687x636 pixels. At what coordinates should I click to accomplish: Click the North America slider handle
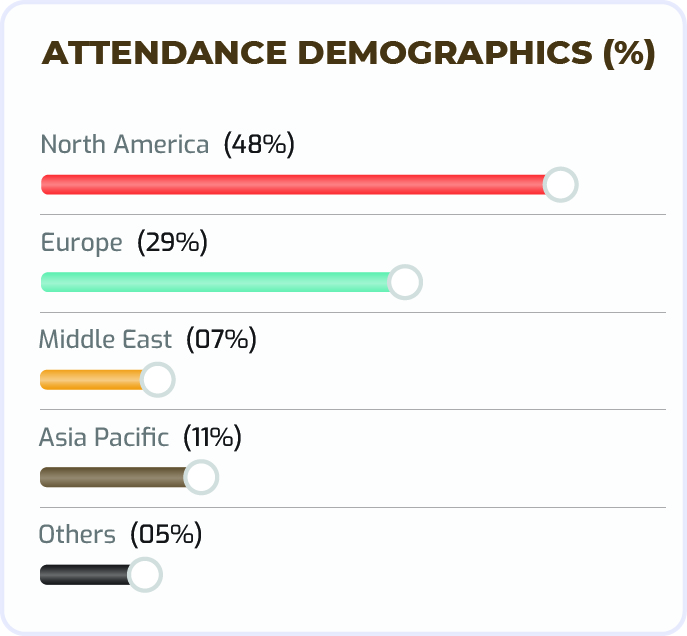(x=560, y=185)
